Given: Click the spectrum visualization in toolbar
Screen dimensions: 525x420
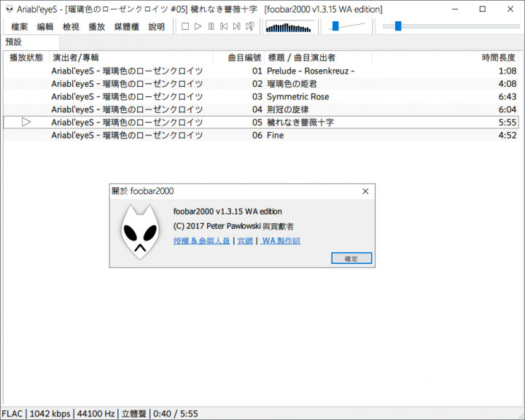Looking at the screenshot, I should [289, 26].
